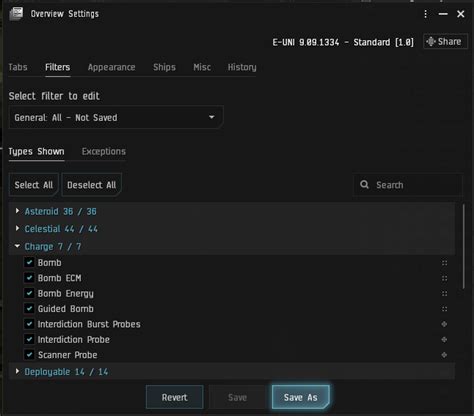
Task: Open the Select filter to edit dropdown
Action: pyautogui.click(x=116, y=117)
